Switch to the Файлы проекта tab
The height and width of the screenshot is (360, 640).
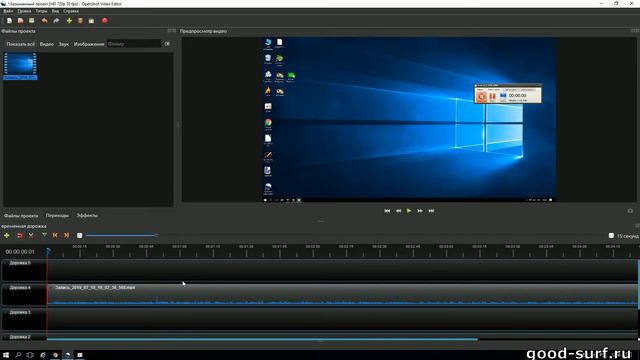(x=21, y=216)
